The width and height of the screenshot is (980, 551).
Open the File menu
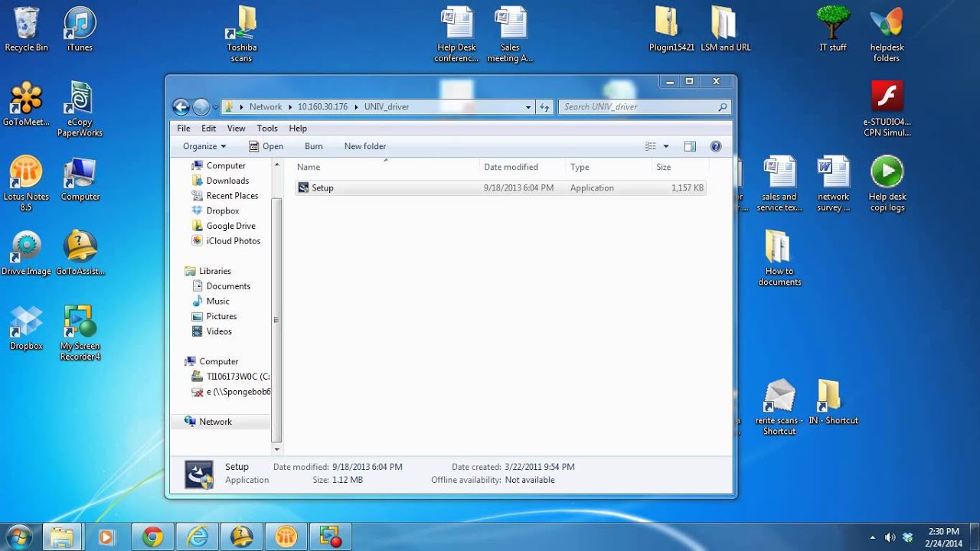184,129
